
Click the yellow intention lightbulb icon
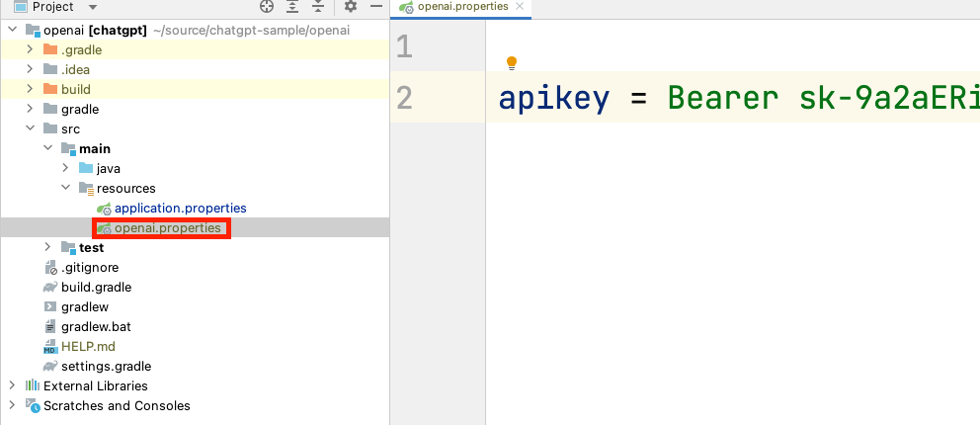512,63
